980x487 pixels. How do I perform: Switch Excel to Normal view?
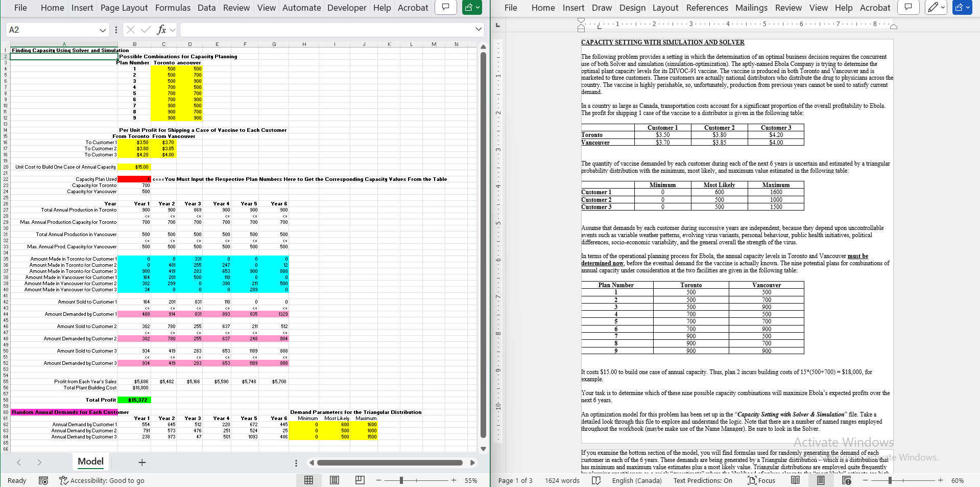coord(308,480)
